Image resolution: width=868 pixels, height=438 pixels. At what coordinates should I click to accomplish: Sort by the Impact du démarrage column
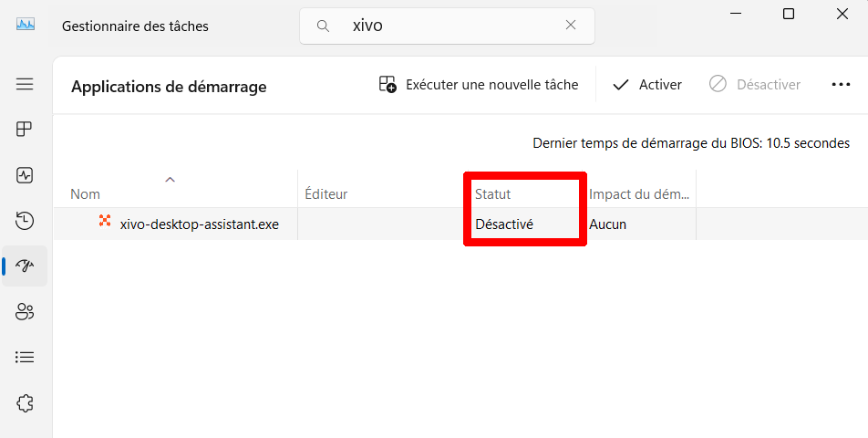pyautogui.click(x=639, y=193)
